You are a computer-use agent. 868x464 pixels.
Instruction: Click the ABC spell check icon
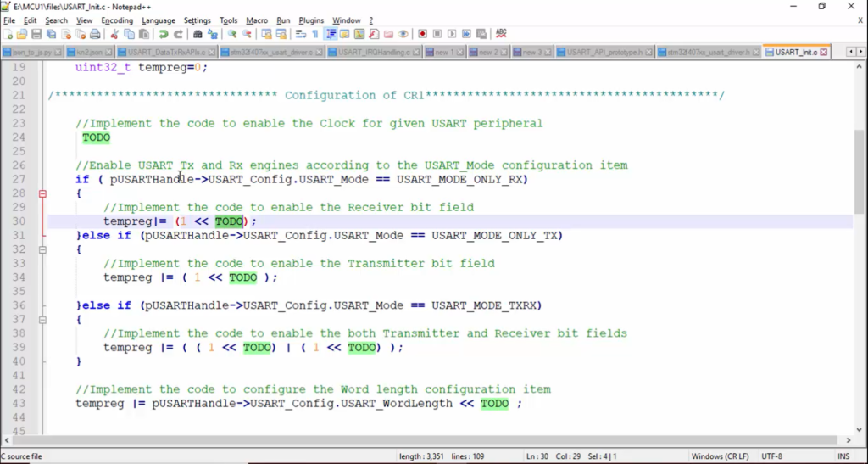pos(501,34)
